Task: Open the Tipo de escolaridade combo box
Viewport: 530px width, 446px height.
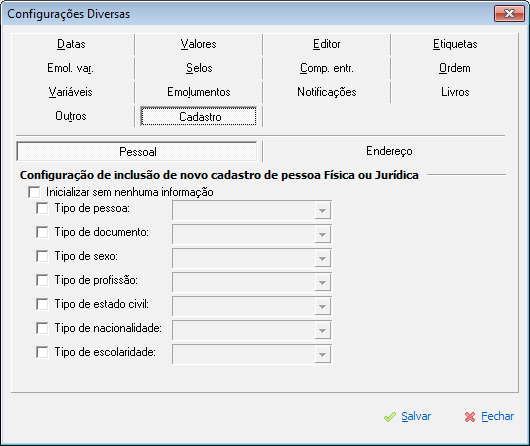Action: pos(252,354)
